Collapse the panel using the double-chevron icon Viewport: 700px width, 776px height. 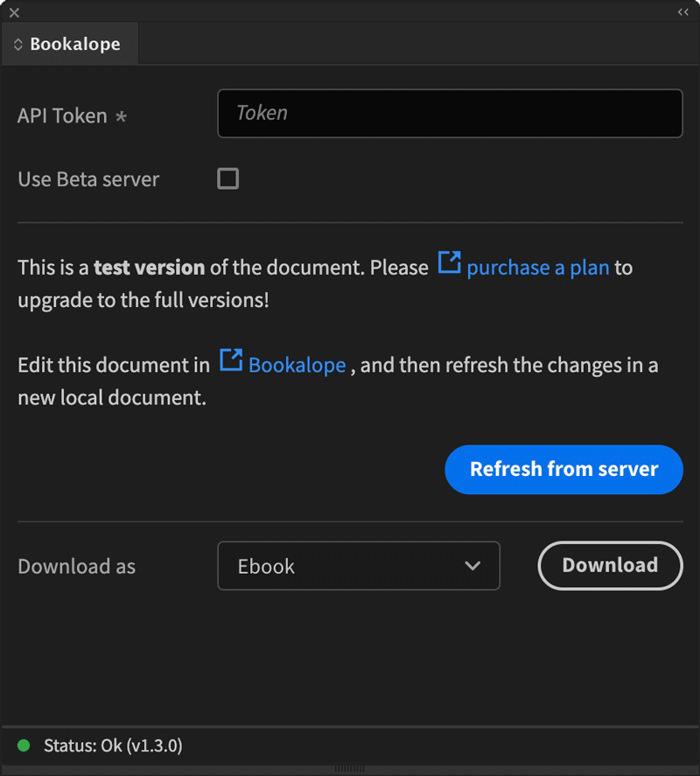tap(682, 12)
